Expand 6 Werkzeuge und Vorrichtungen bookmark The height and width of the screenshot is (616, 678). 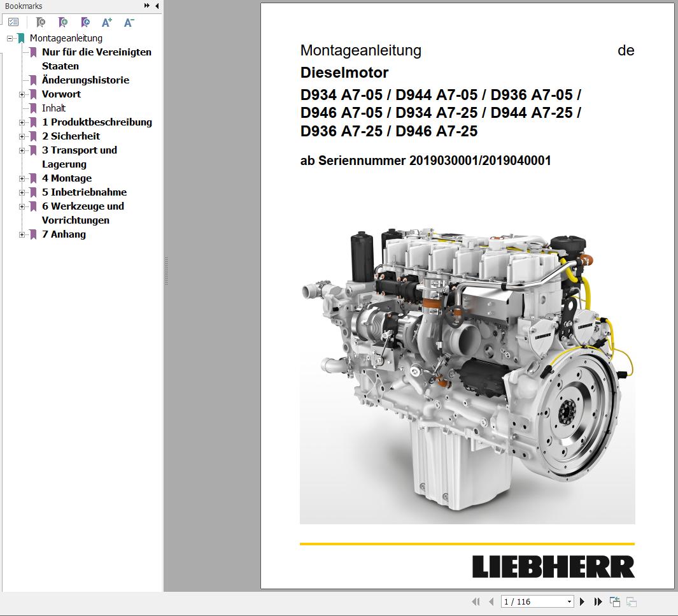pyautogui.click(x=22, y=206)
